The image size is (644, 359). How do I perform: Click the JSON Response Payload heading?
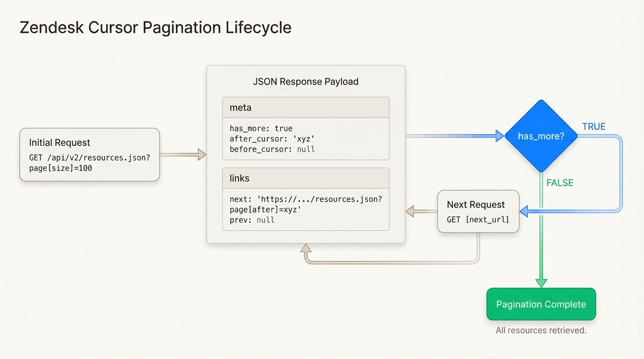306,81
